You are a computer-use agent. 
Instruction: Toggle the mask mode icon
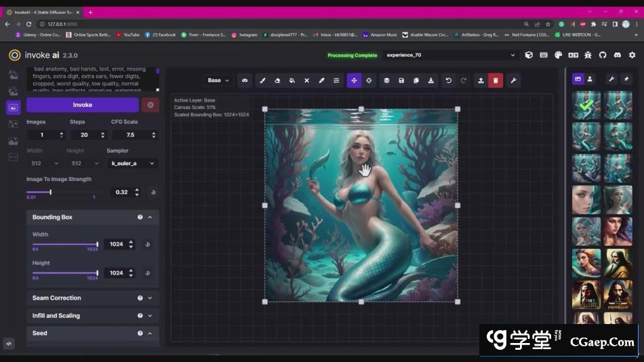click(x=245, y=81)
